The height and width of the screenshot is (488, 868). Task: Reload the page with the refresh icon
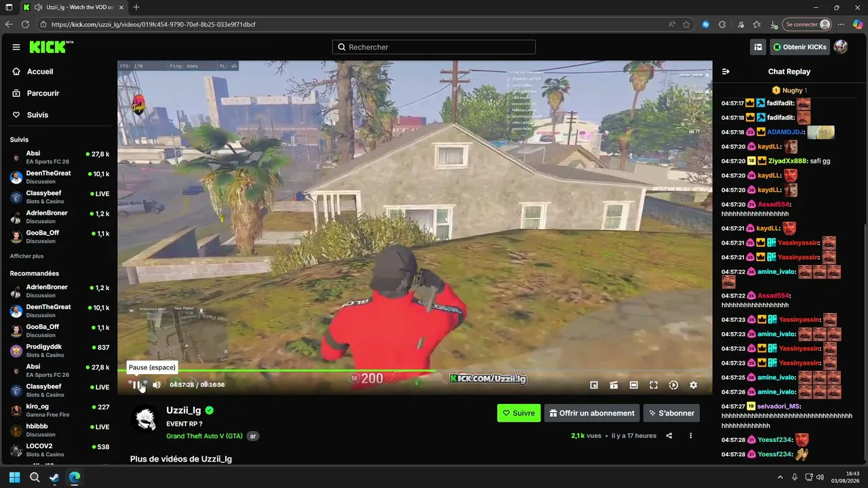(25, 24)
